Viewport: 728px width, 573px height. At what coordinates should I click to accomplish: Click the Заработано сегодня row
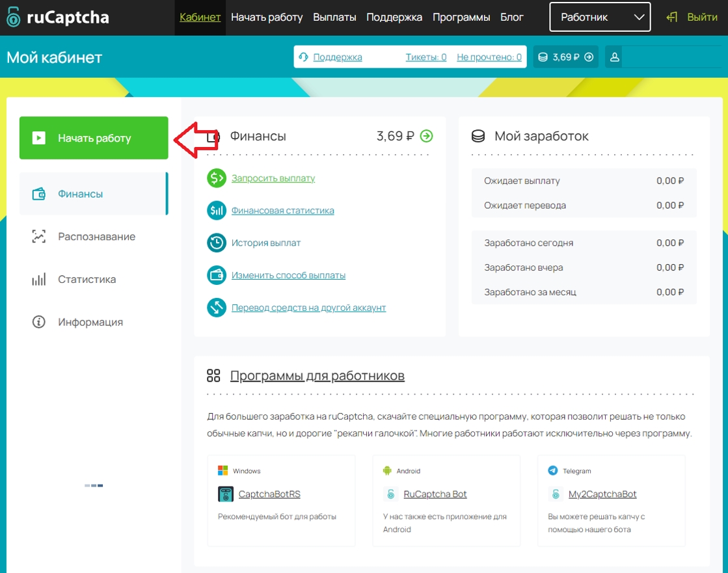pyautogui.click(x=584, y=243)
